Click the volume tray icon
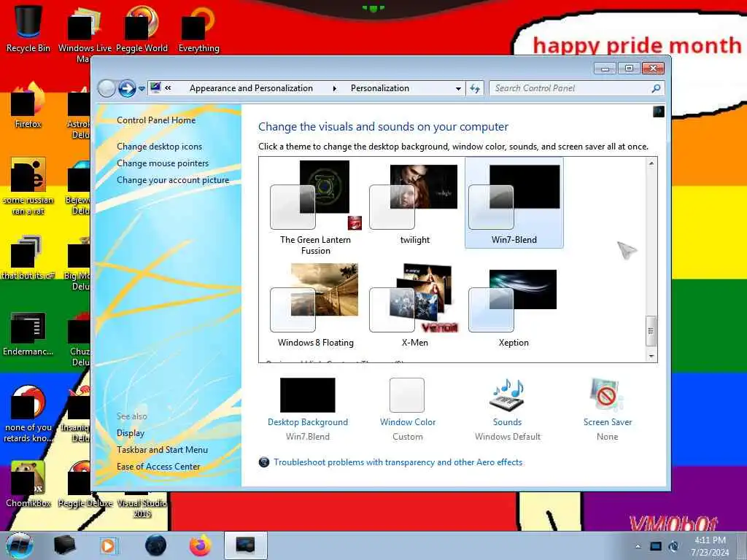This screenshot has width=747, height=560. tap(673, 546)
